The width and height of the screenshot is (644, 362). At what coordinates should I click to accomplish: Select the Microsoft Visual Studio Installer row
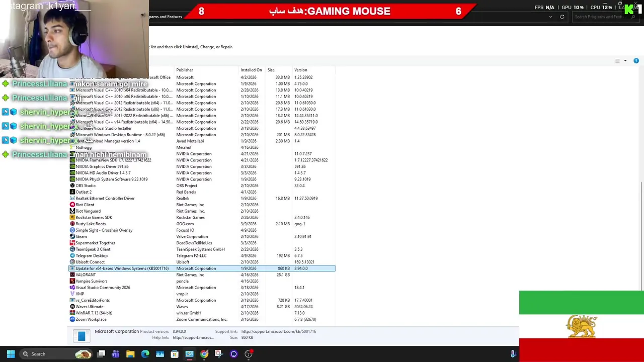click(202, 128)
